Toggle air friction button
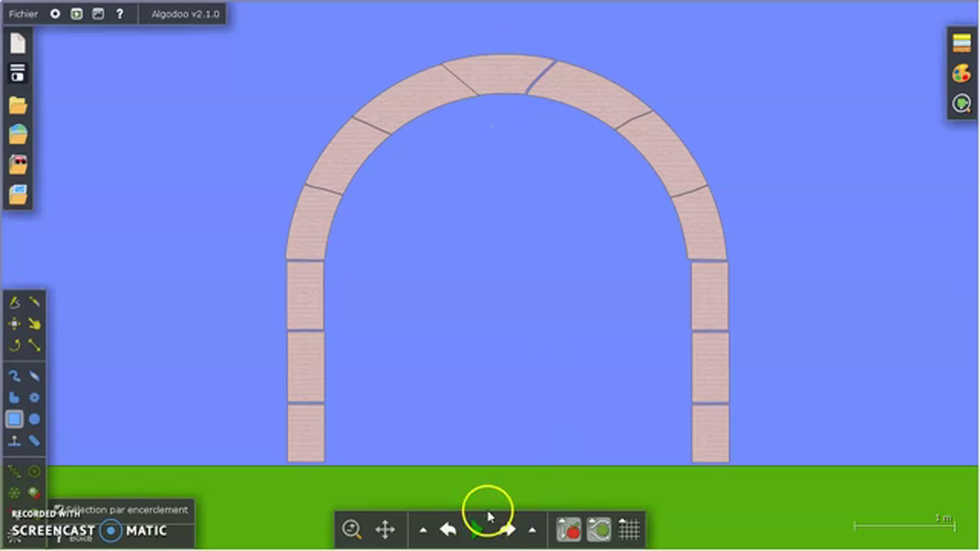This screenshot has height=551, width=980. (x=599, y=530)
